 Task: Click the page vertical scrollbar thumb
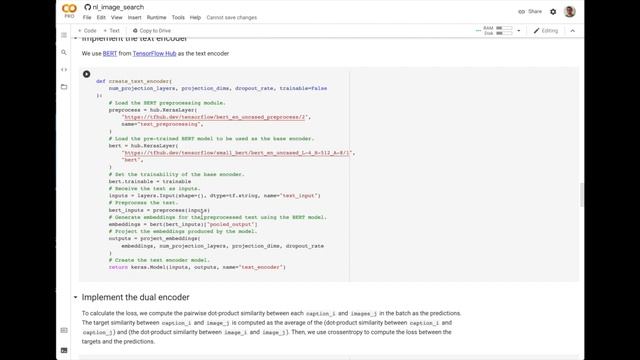coord(581,195)
